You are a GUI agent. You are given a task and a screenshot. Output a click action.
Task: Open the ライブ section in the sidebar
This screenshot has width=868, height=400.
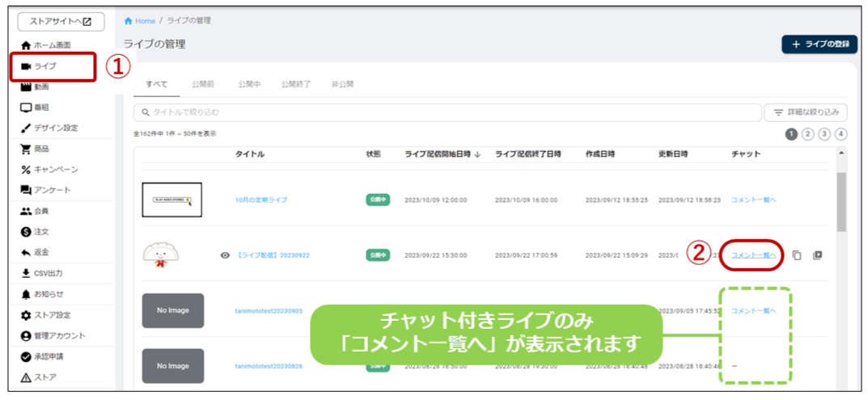point(45,66)
